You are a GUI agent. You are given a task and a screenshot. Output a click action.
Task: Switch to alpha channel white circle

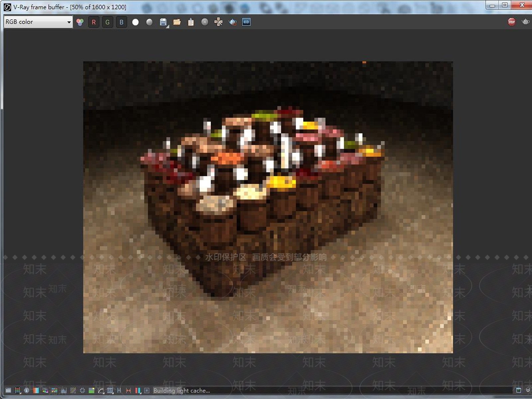tap(135, 22)
